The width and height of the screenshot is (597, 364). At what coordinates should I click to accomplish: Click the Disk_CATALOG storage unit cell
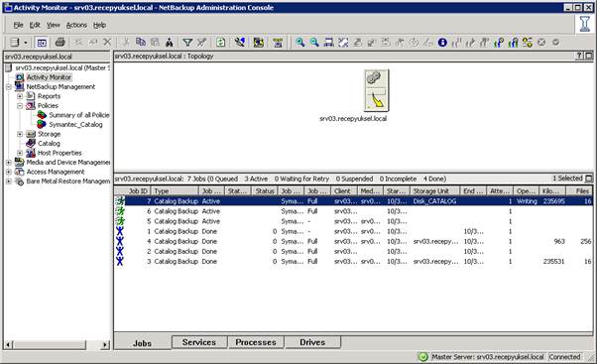click(x=434, y=201)
